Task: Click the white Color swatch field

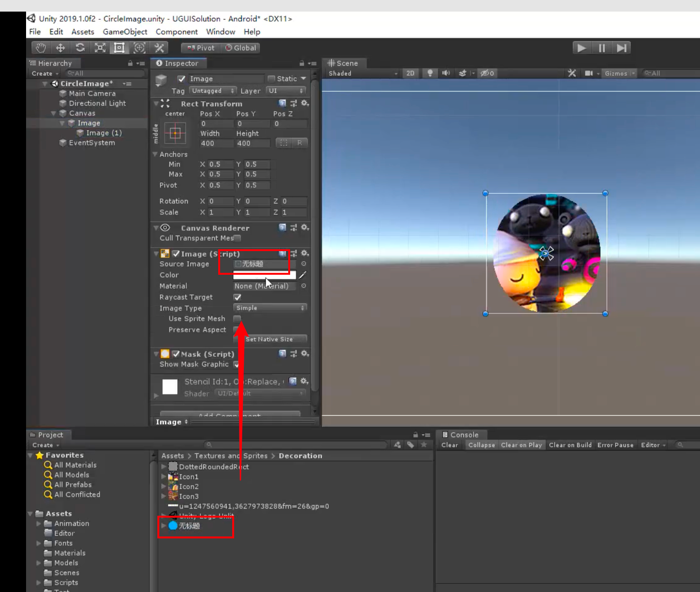Action: pyautogui.click(x=264, y=275)
